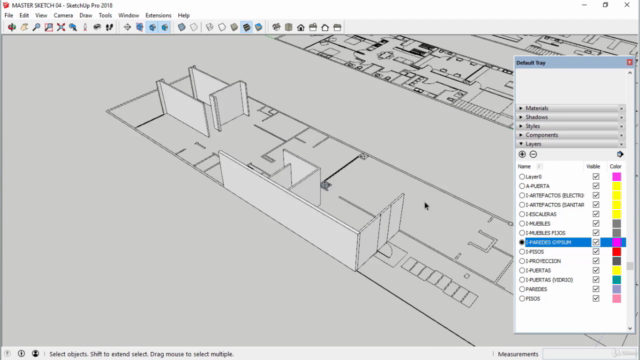640x360 pixels.
Task: Set Layer0 as the active layer
Action: pyautogui.click(x=522, y=177)
